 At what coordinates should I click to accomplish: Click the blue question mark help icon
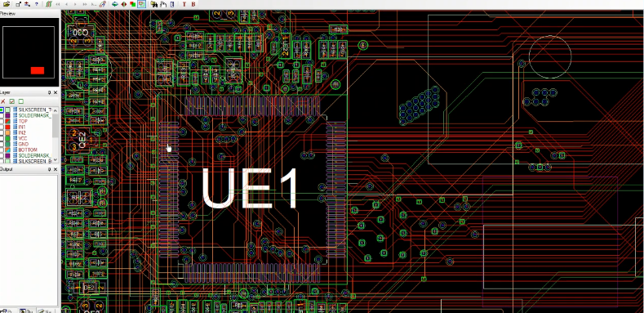pos(37,4)
